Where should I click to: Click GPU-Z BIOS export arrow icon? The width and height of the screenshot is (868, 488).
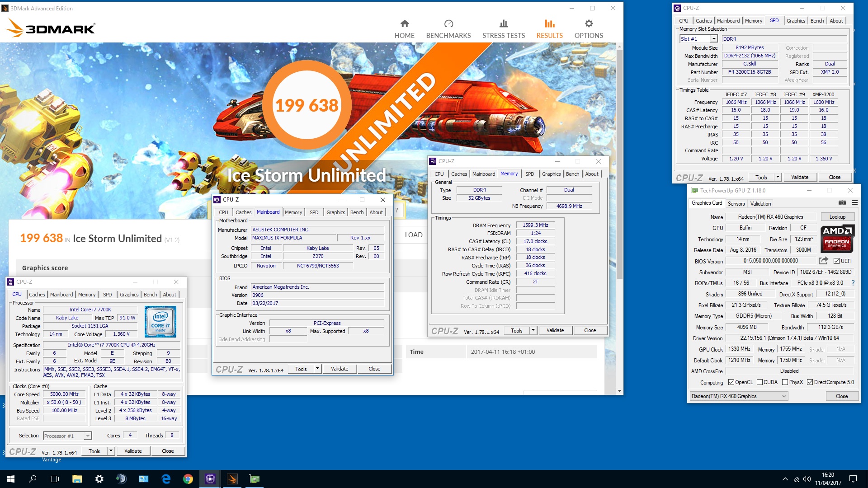(823, 261)
